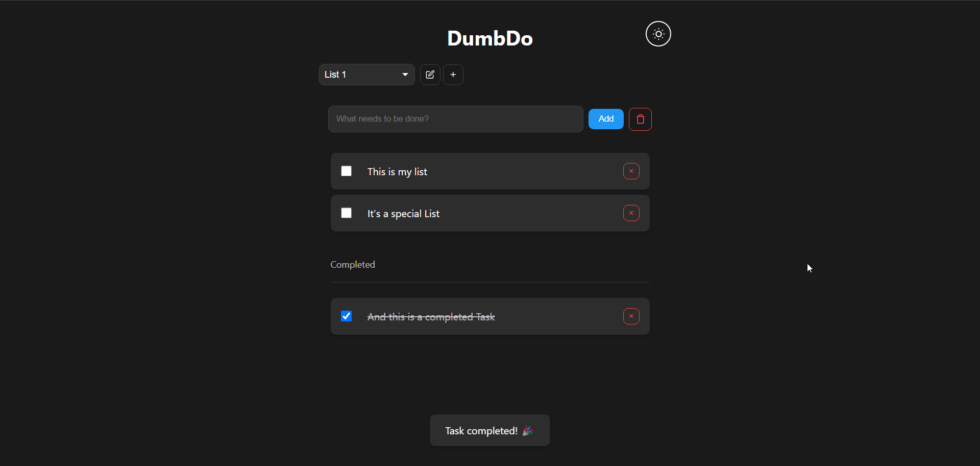Click the text 'This is my list'
Viewport: 980px width, 466px height.
(397, 171)
